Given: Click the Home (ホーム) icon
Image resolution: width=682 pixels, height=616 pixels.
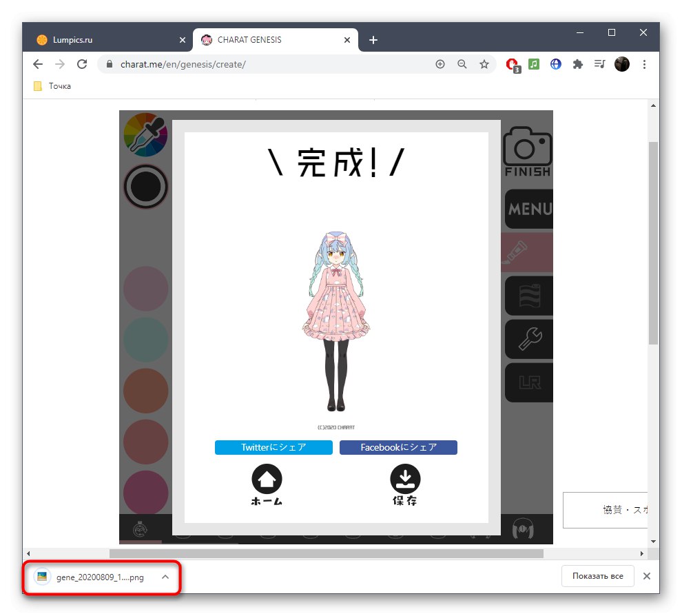Looking at the screenshot, I should (x=267, y=484).
